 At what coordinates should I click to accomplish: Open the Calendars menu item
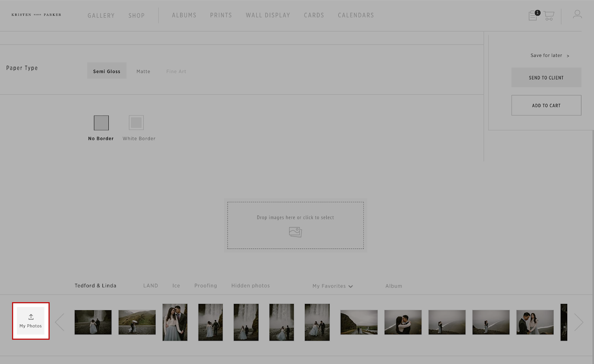[x=356, y=15]
